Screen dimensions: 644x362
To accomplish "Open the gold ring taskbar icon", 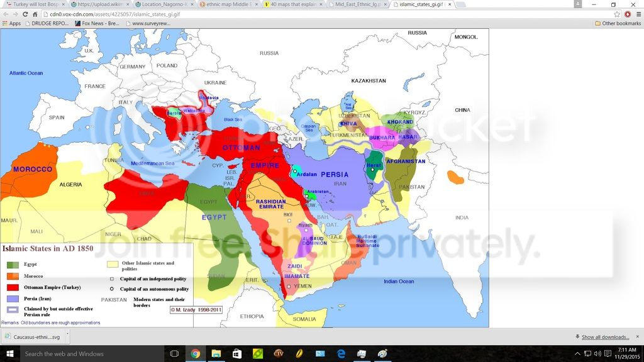I will (x=299, y=353).
